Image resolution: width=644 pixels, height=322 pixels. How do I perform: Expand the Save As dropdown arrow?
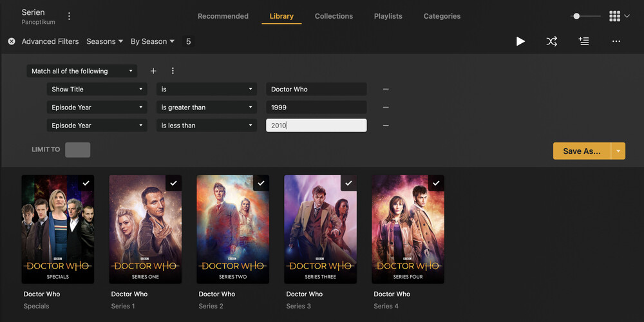point(618,151)
